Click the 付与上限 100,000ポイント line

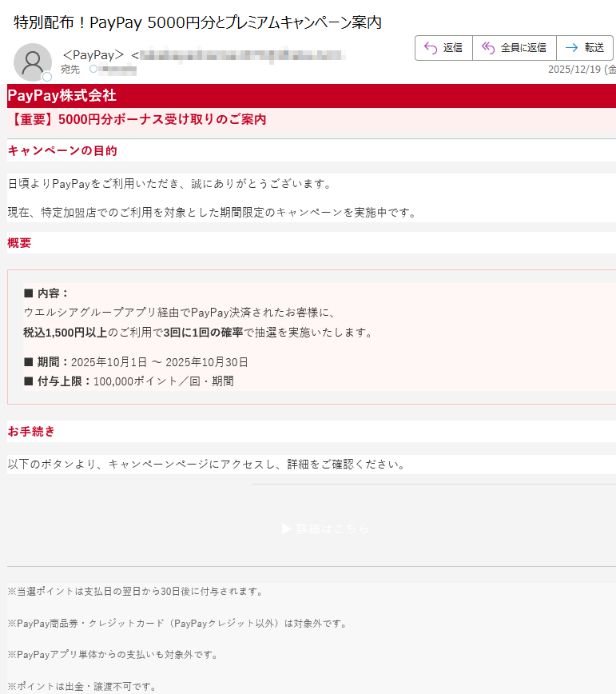click(129, 381)
